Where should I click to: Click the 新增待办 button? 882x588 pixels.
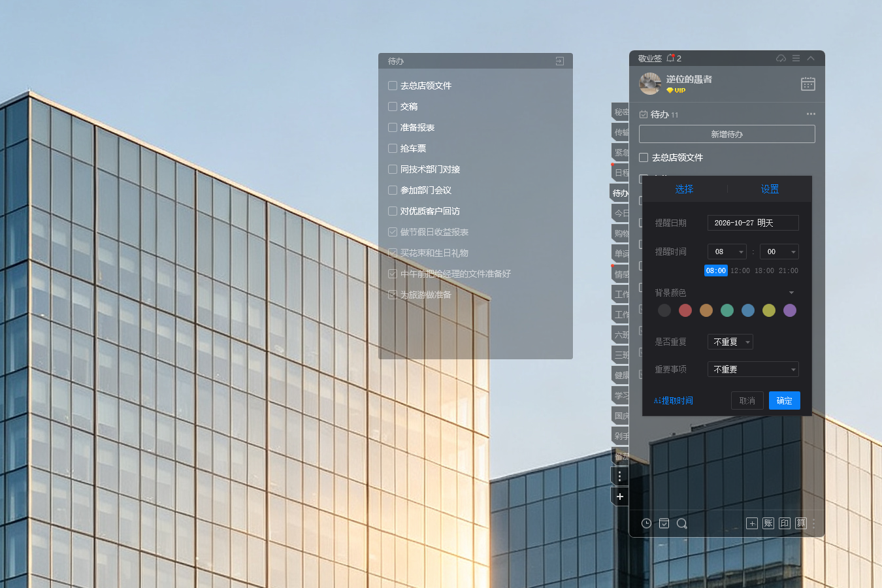727,134
